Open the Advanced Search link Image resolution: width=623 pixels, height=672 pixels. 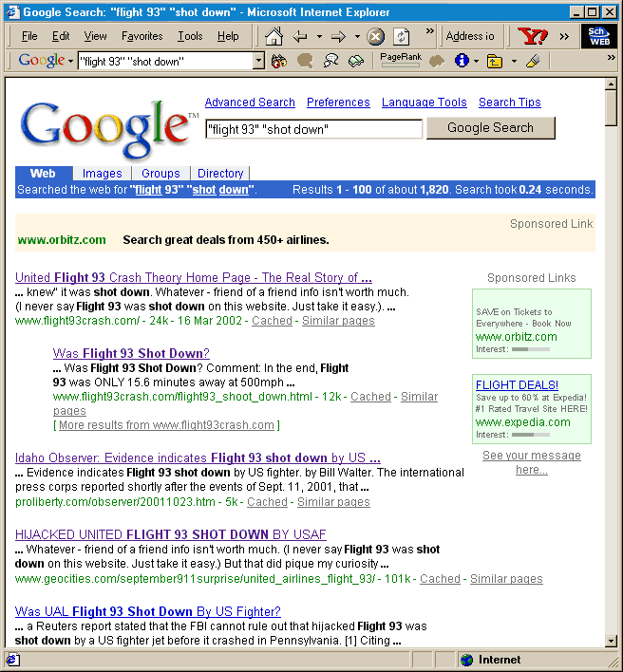pos(250,103)
